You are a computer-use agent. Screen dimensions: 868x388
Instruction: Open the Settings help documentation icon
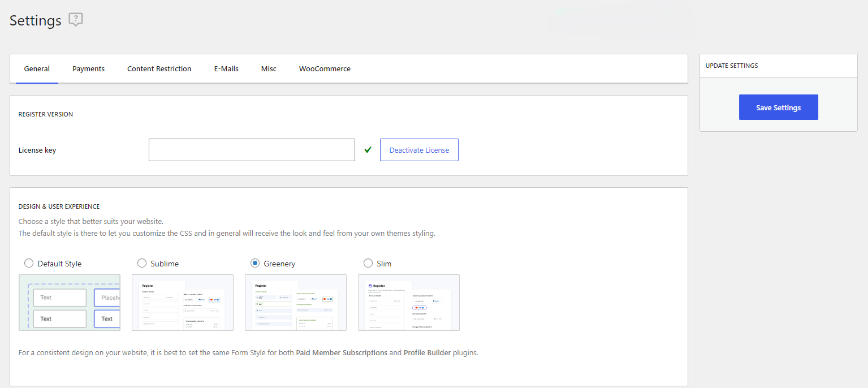(x=76, y=20)
